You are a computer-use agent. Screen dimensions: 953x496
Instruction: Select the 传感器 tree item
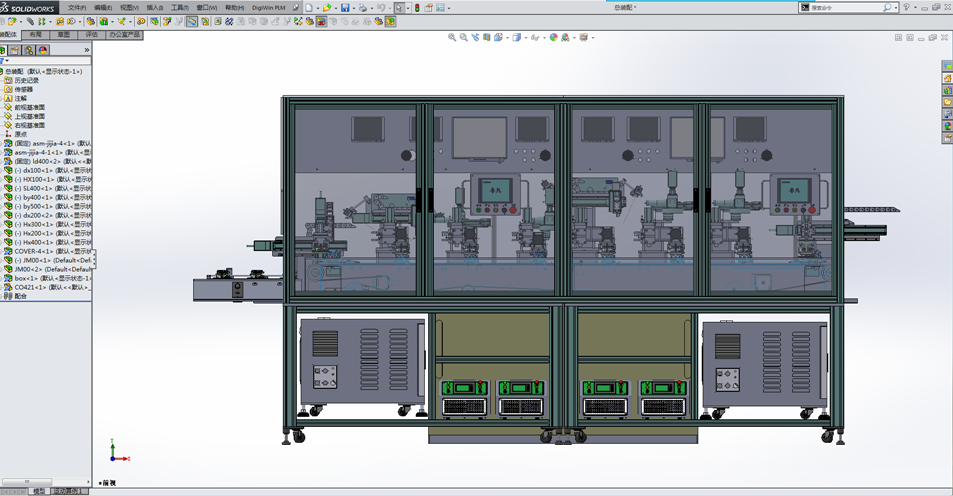coord(24,89)
